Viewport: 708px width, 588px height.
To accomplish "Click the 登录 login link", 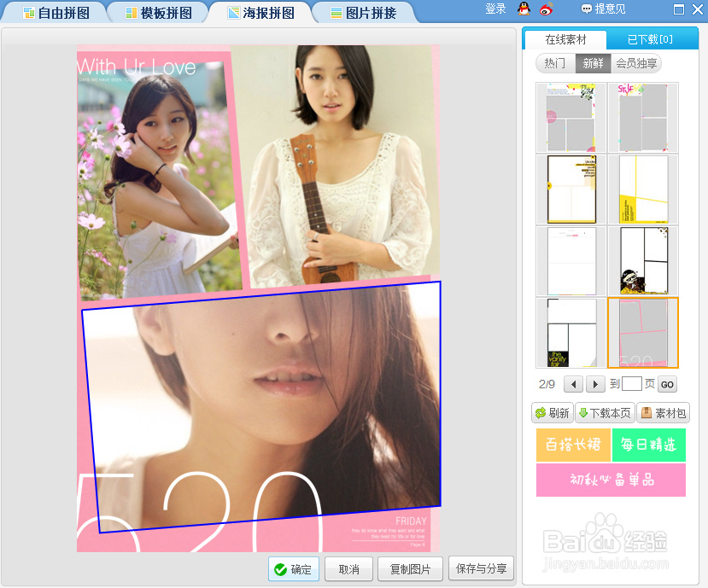I will click(x=495, y=9).
